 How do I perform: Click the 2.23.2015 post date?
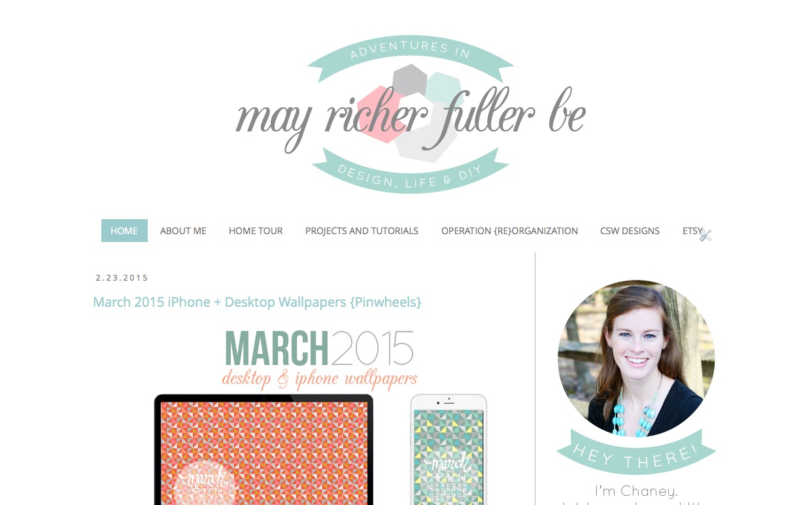[x=122, y=278]
